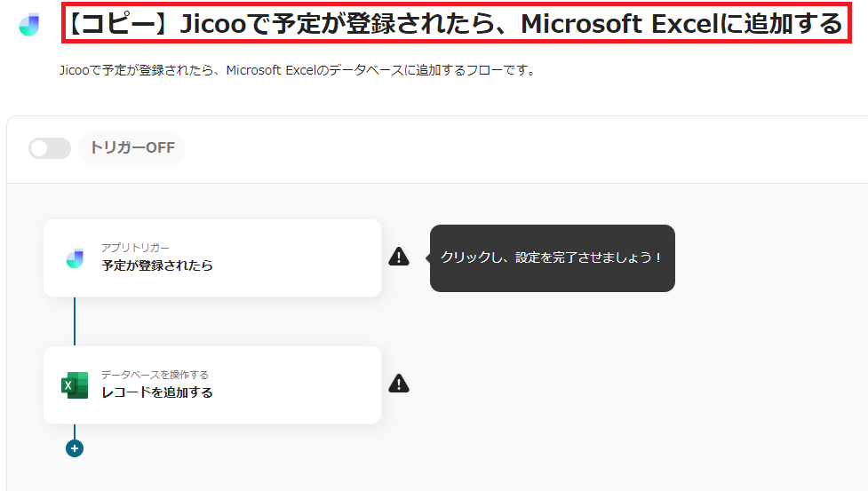Click the Excel icon in the データベースを操作する card
Viewport: 868px width, 491px height.
point(75,384)
